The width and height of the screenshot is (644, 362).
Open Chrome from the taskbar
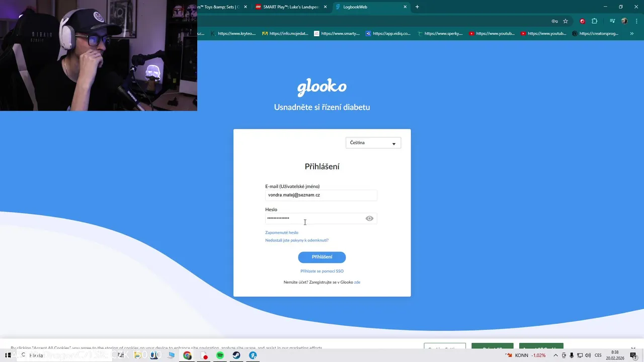[x=187, y=355]
